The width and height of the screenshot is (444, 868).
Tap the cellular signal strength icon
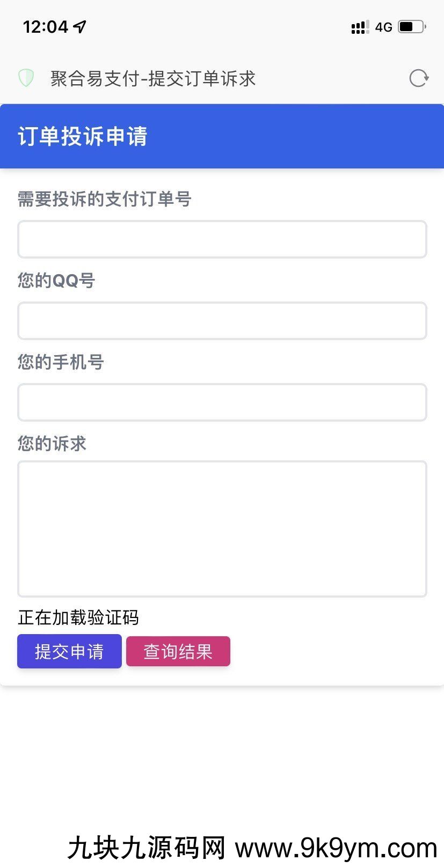coord(359,27)
